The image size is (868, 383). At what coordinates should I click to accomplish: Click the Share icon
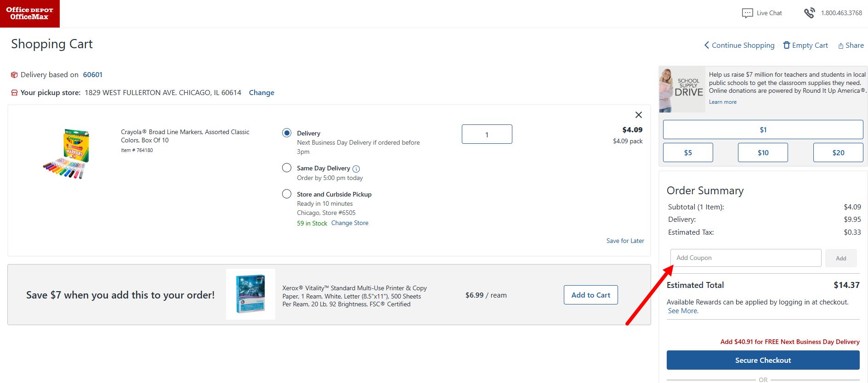click(841, 45)
